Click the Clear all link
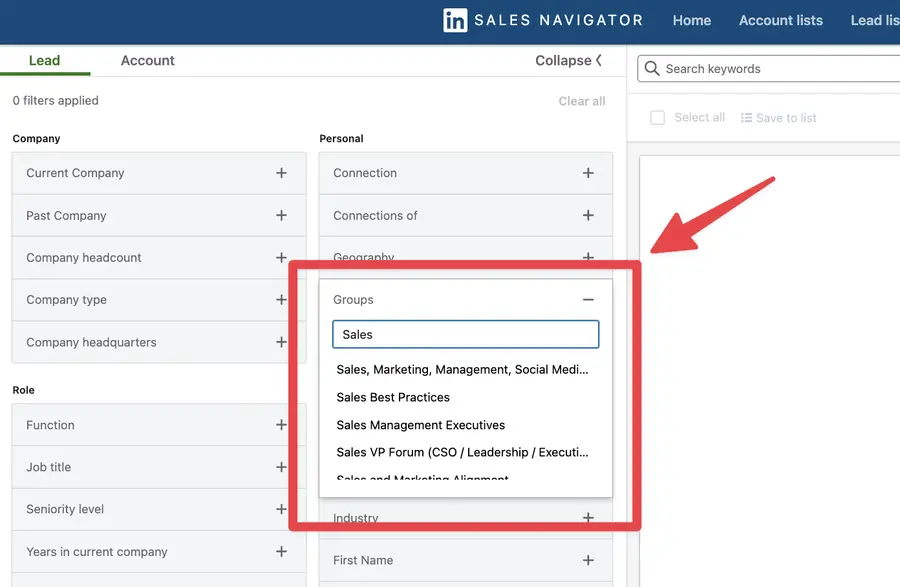The image size is (900, 587). click(x=582, y=100)
